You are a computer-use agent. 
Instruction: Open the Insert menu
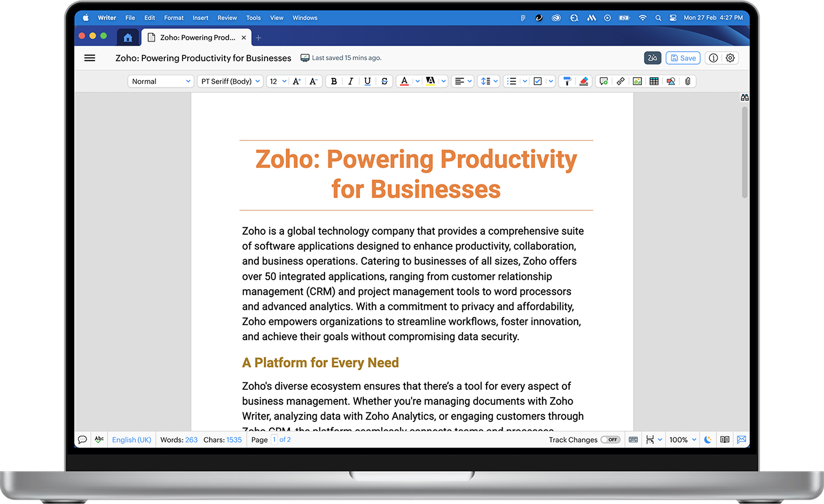point(200,18)
